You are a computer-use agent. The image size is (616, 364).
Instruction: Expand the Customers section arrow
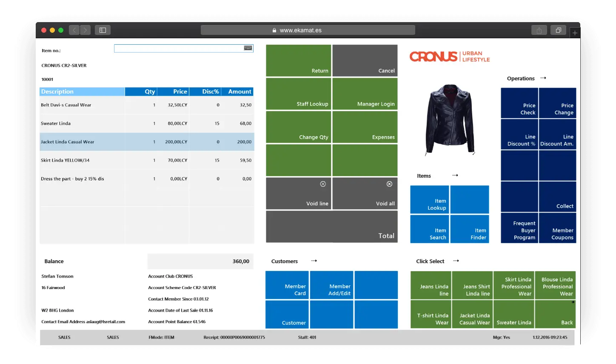click(314, 261)
